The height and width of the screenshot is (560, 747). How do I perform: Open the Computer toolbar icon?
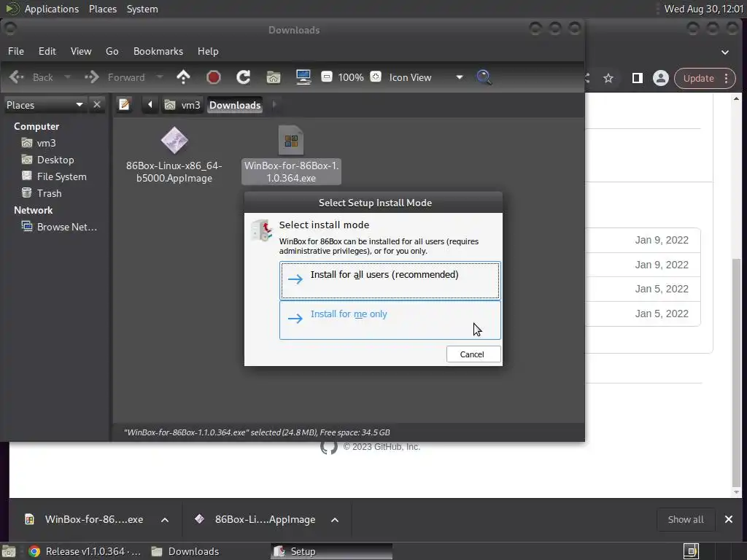(x=303, y=77)
